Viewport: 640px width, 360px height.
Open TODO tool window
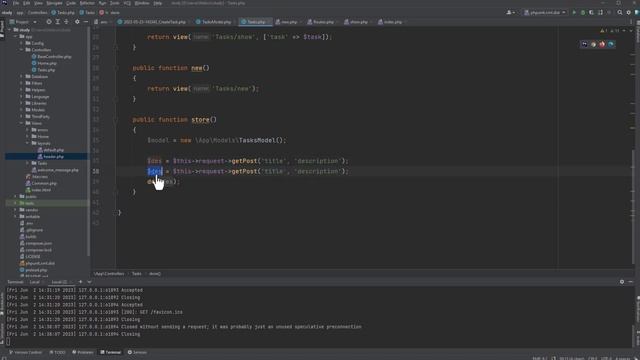(58, 352)
